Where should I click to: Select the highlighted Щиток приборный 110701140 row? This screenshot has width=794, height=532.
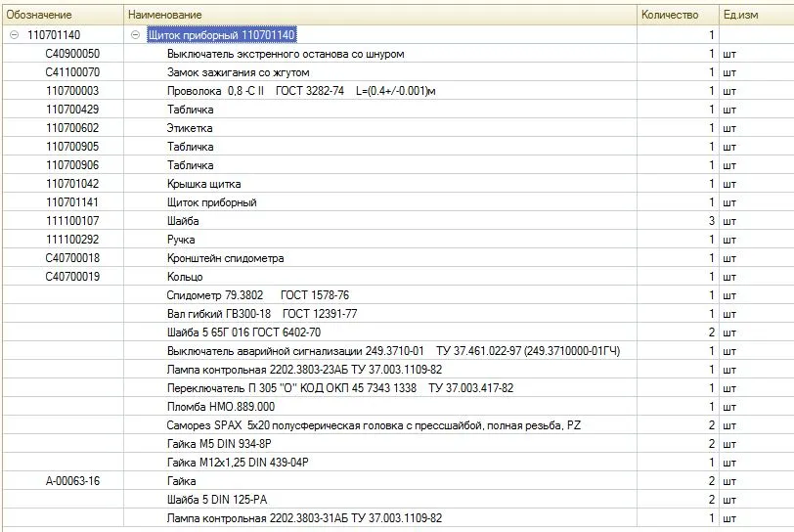[x=221, y=35]
